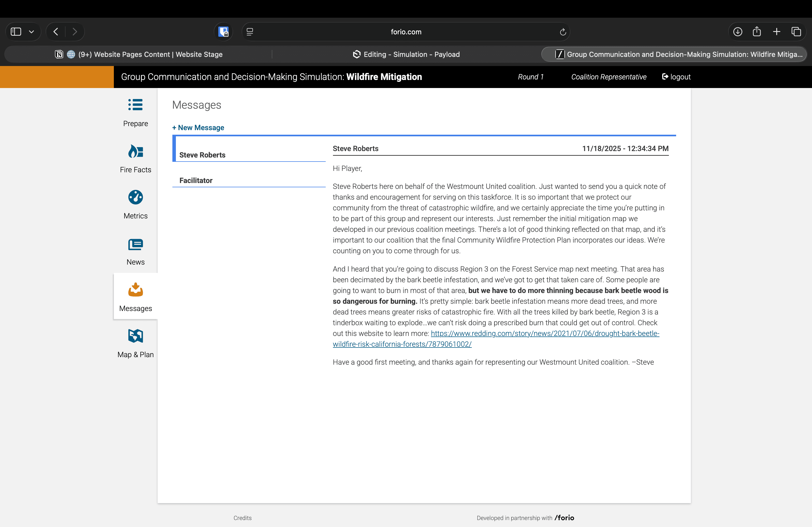Open the redding.com bark beetle link
The height and width of the screenshot is (527, 812).
pos(545,333)
